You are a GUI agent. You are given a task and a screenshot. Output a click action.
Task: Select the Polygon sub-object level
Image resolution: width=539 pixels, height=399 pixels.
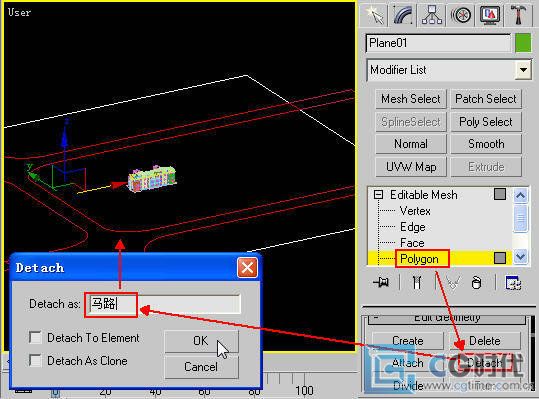(419, 259)
